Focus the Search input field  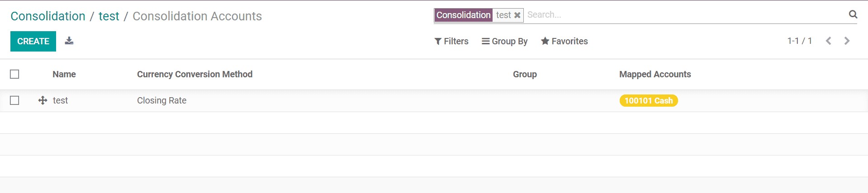point(685,14)
